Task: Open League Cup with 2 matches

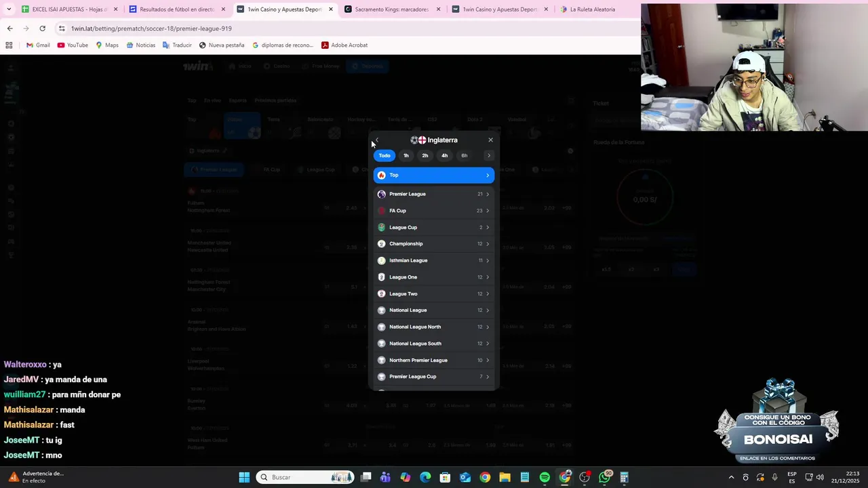Action: (x=434, y=228)
